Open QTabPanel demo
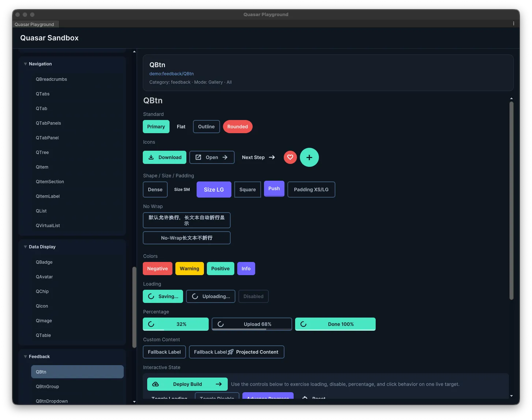532x420 pixels. tap(77, 138)
